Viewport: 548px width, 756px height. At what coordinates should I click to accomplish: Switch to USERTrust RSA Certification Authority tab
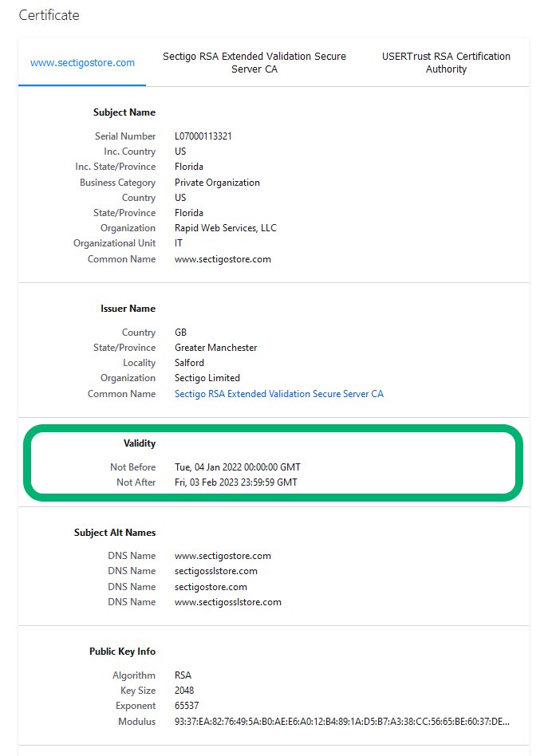pos(446,63)
